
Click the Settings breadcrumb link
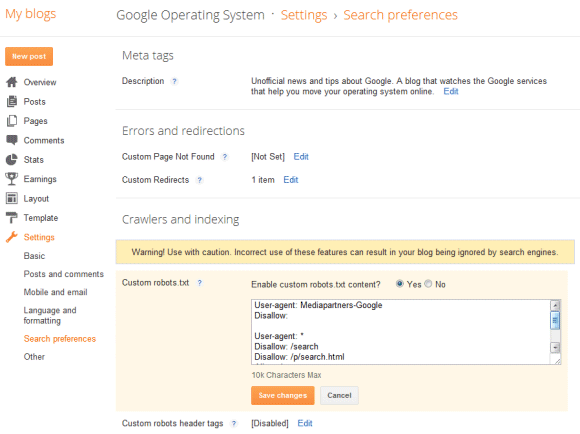[304, 15]
